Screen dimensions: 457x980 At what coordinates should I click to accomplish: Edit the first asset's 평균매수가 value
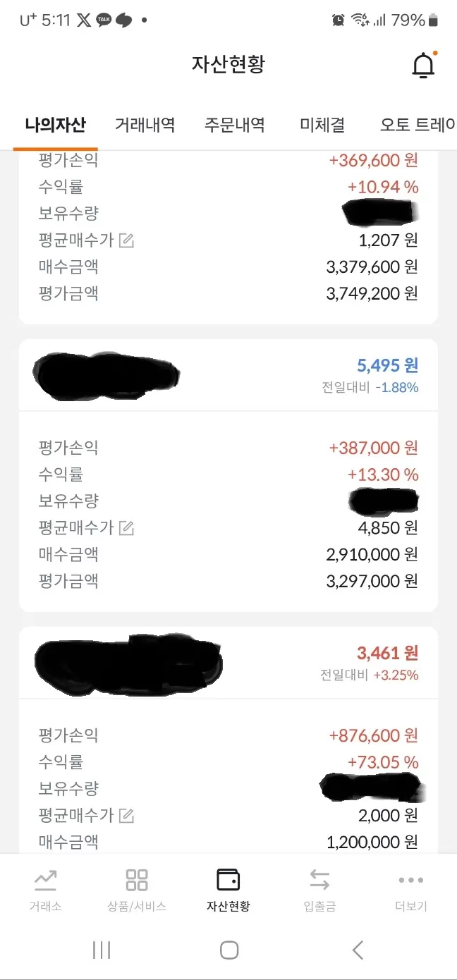(x=127, y=240)
